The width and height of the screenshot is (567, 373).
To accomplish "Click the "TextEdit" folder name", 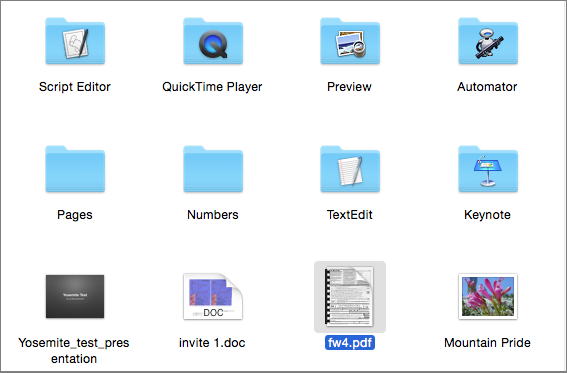I will pos(350,215).
